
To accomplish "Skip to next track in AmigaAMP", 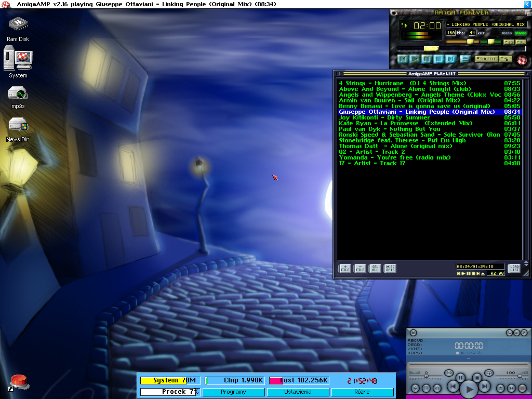I will (x=451, y=59).
